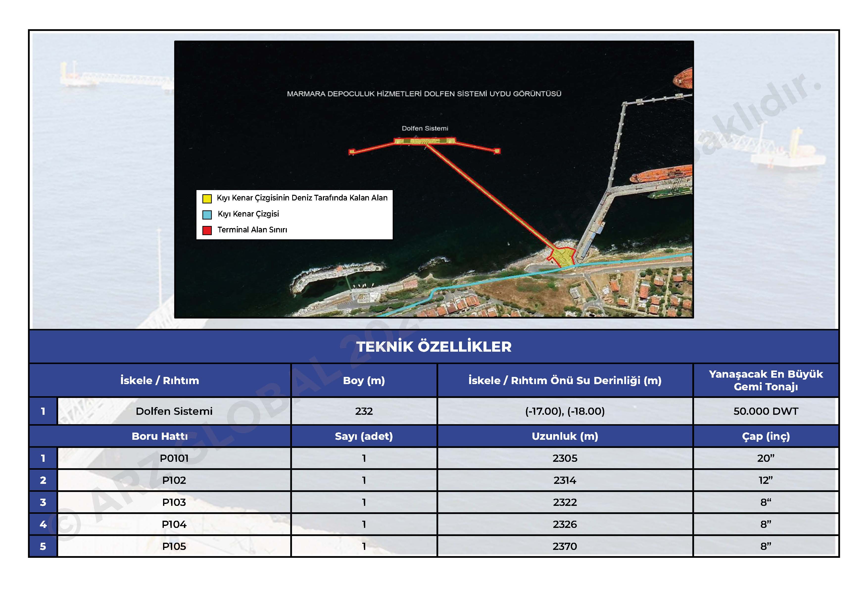Image resolution: width=868 pixels, height=614 pixels.
Task: Click the 'TEKNİK ÖZELLİKLER' table title
Action: [x=434, y=347]
